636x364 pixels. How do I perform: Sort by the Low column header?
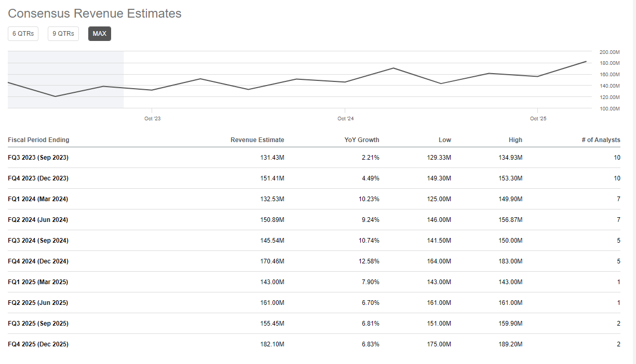pos(445,140)
